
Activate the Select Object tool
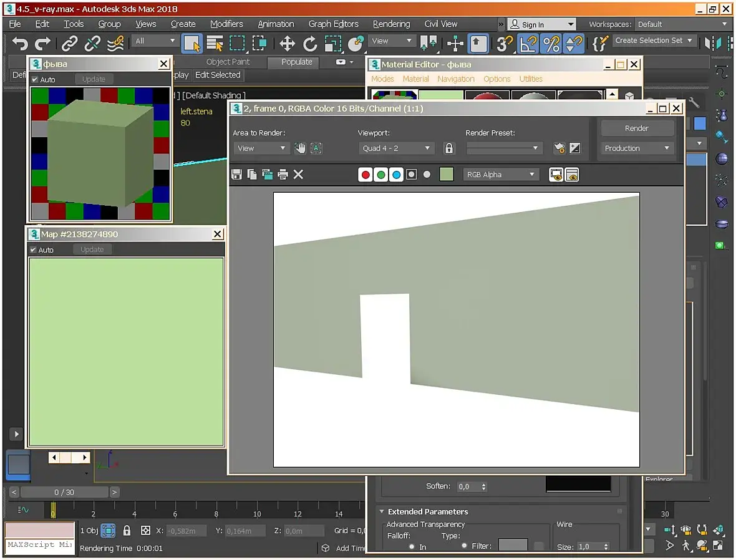(x=192, y=44)
